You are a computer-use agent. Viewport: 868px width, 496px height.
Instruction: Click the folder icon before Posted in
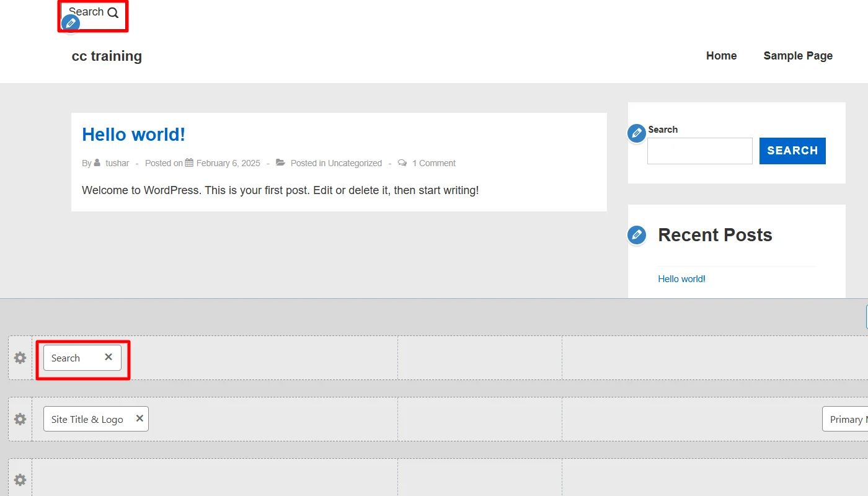coord(281,163)
